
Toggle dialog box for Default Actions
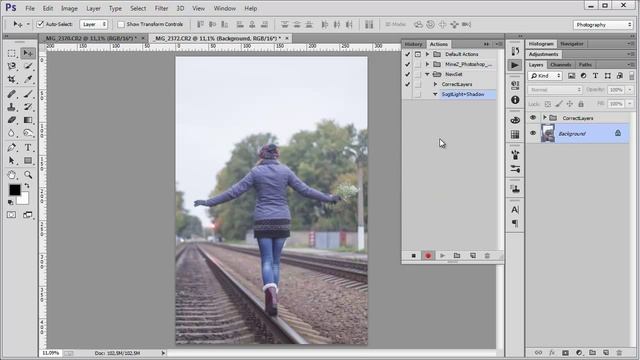418,54
